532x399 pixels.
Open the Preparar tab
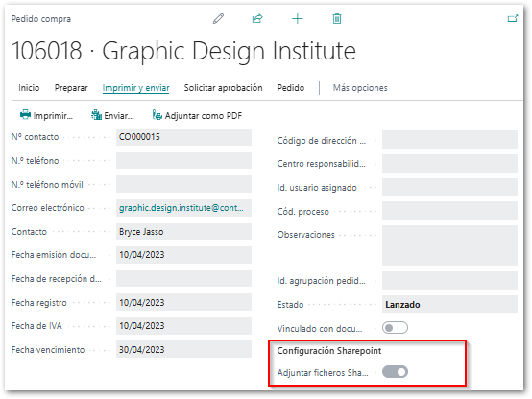[x=71, y=88]
